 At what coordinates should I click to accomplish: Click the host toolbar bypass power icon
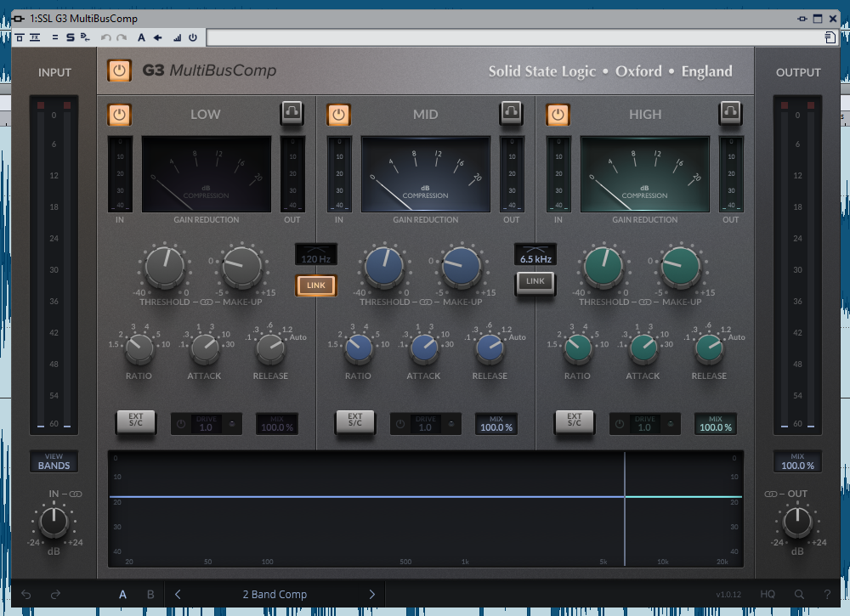(x=193, y=37)
